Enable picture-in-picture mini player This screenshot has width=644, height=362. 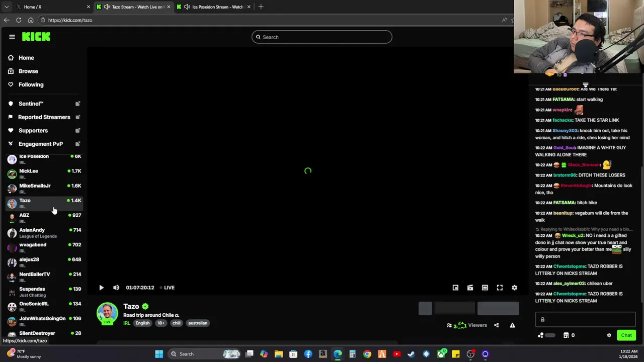tap(455, 288)
